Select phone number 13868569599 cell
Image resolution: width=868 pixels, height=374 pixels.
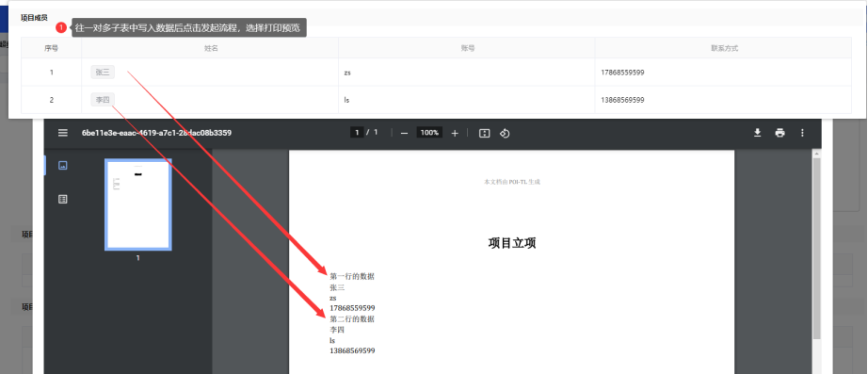tap(724, 100)
